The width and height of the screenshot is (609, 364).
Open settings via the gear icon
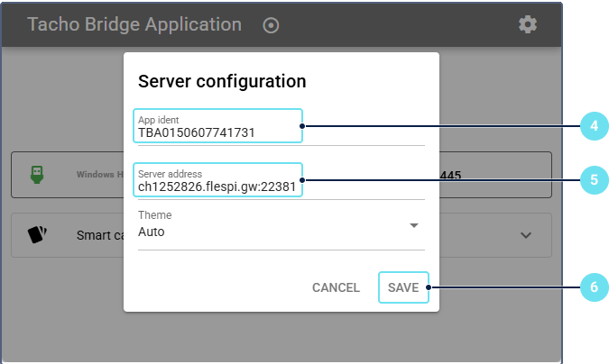click(x=528, y=24)
